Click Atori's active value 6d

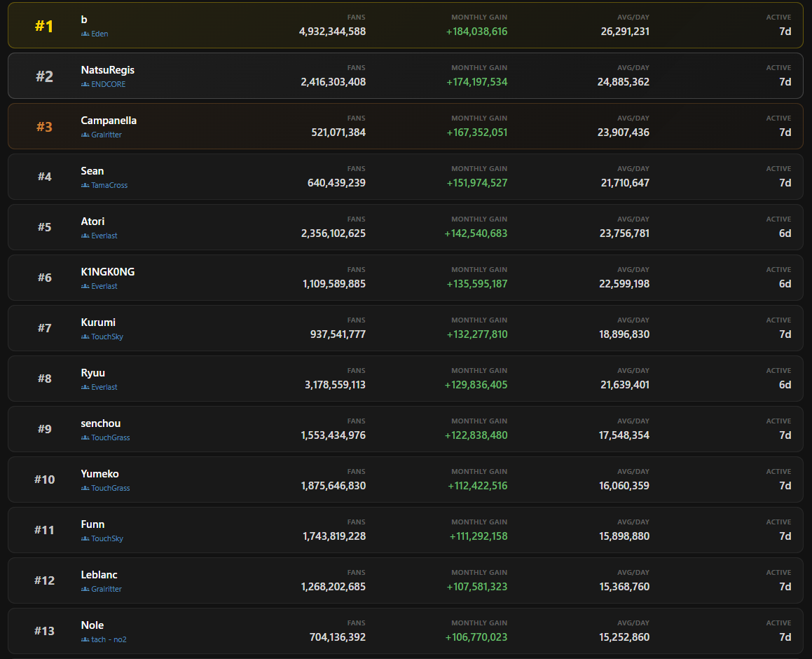click(785, 233)
